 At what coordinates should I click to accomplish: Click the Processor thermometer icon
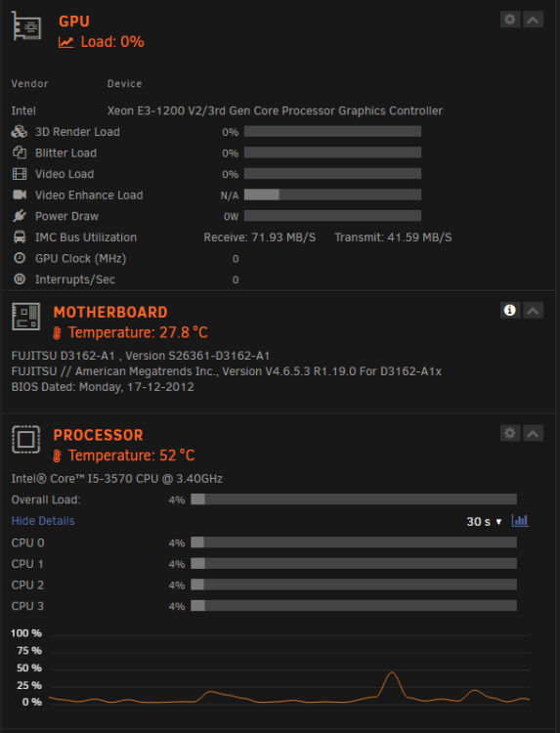[57, 455]
